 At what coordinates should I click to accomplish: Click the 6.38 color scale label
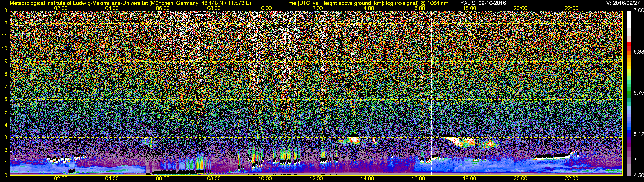[638, 52]
